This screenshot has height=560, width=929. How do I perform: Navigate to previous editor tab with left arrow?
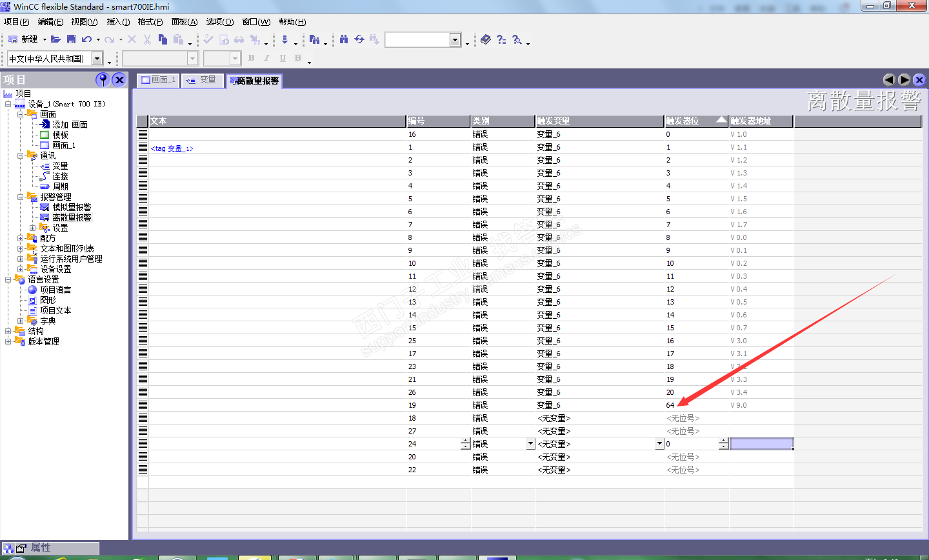(889, 80)
